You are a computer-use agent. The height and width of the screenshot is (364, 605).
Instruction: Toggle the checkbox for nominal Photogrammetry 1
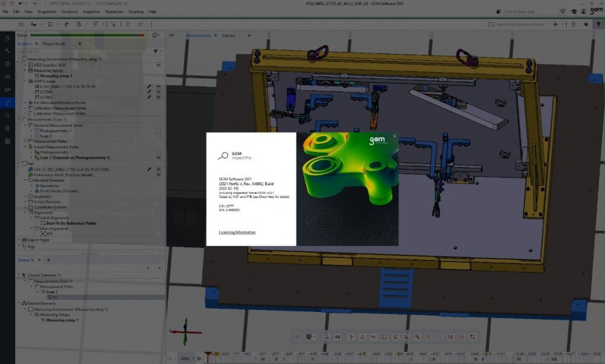pos(158,131)
